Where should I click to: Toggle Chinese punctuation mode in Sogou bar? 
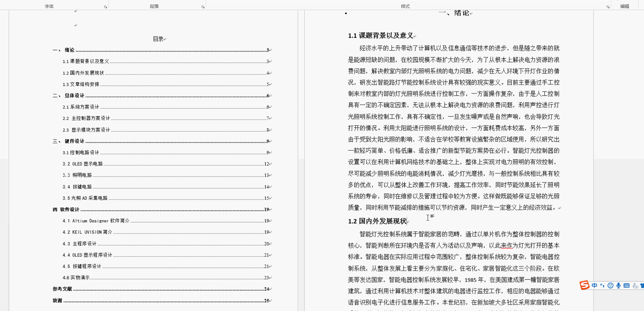click(602, 285)
